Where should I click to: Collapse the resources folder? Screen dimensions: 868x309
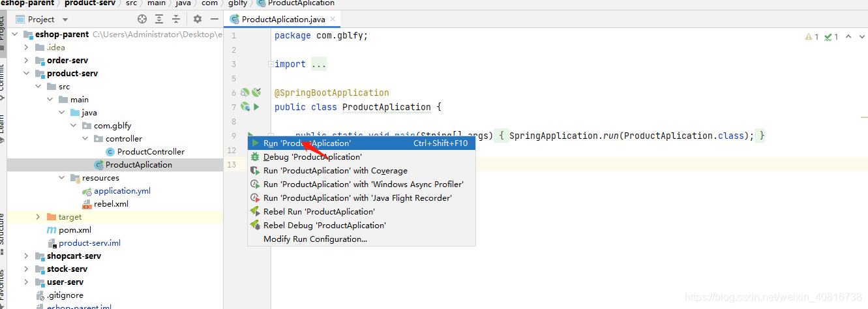pos(61,178)
